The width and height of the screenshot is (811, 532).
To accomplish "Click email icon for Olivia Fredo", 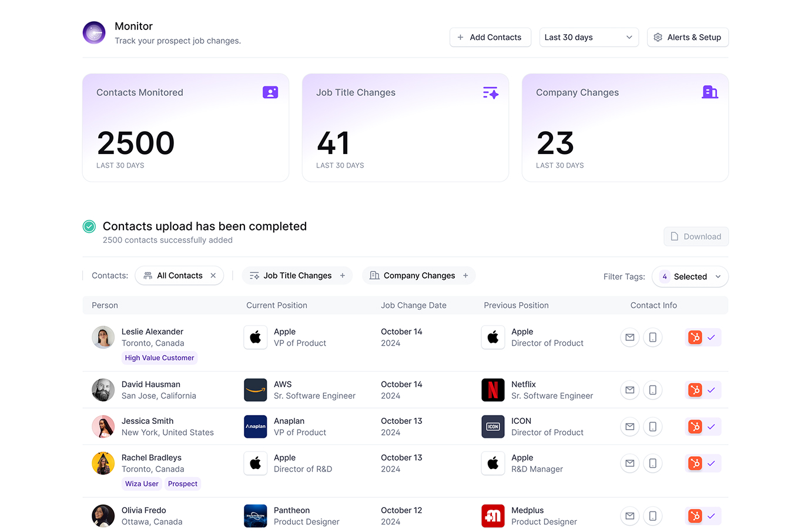I will [x=630, y=516].
